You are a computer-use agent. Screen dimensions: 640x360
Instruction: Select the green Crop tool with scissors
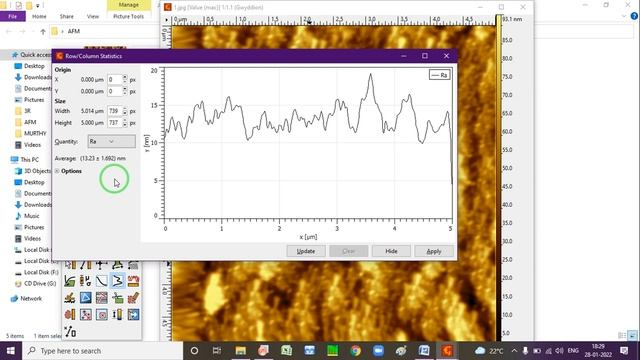point(117,298)
